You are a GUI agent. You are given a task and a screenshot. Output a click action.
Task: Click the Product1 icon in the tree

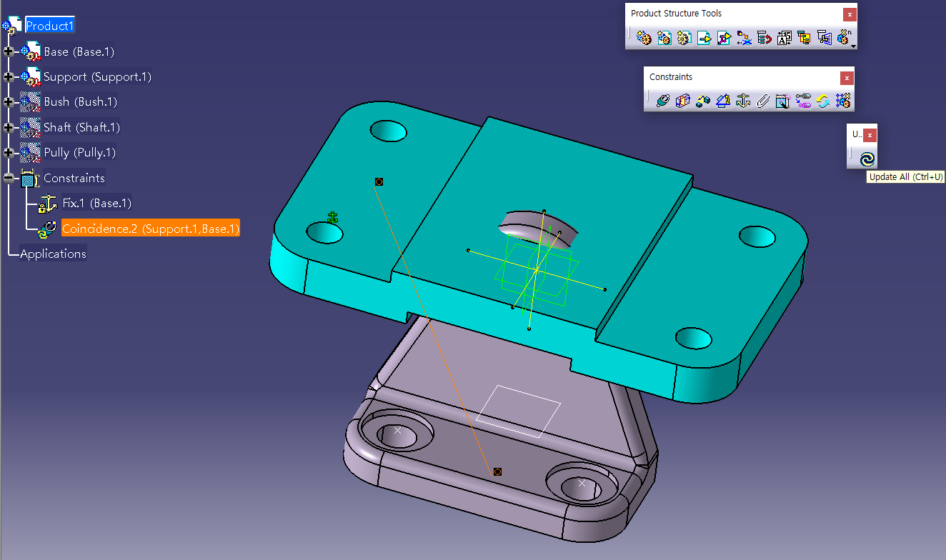coord(12,26)
